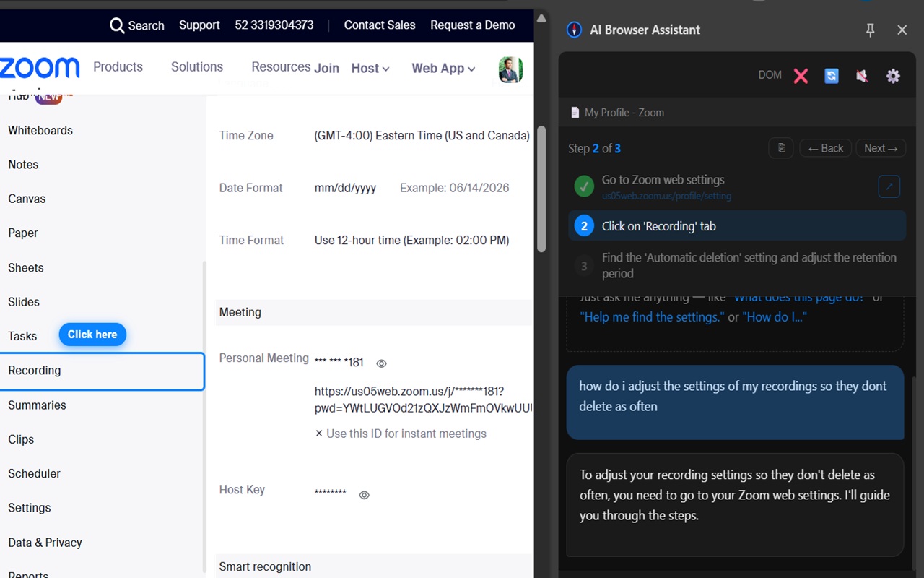Open the Products menu
This screenshot has width=924, height=578.
point(118,66)
